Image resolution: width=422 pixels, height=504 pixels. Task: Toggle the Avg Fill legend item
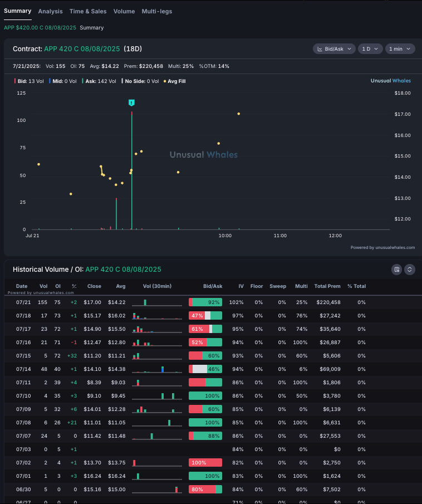coord(174,81)
